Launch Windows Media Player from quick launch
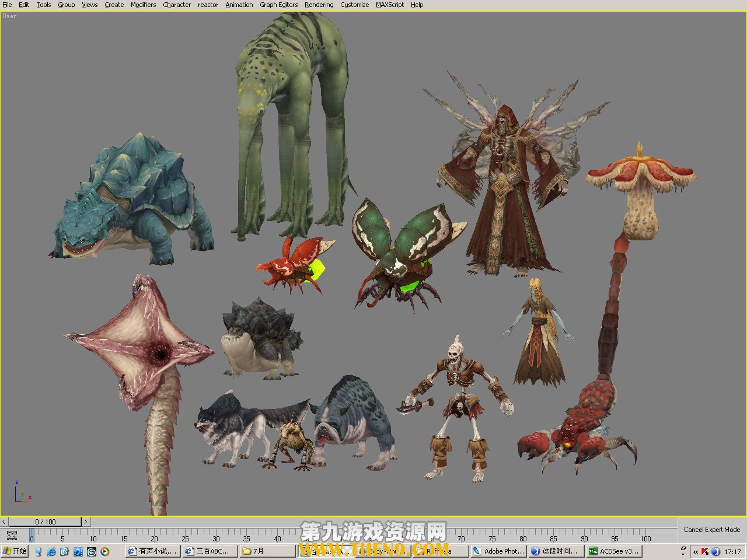 pyautogui.click(x=104, y=551)
